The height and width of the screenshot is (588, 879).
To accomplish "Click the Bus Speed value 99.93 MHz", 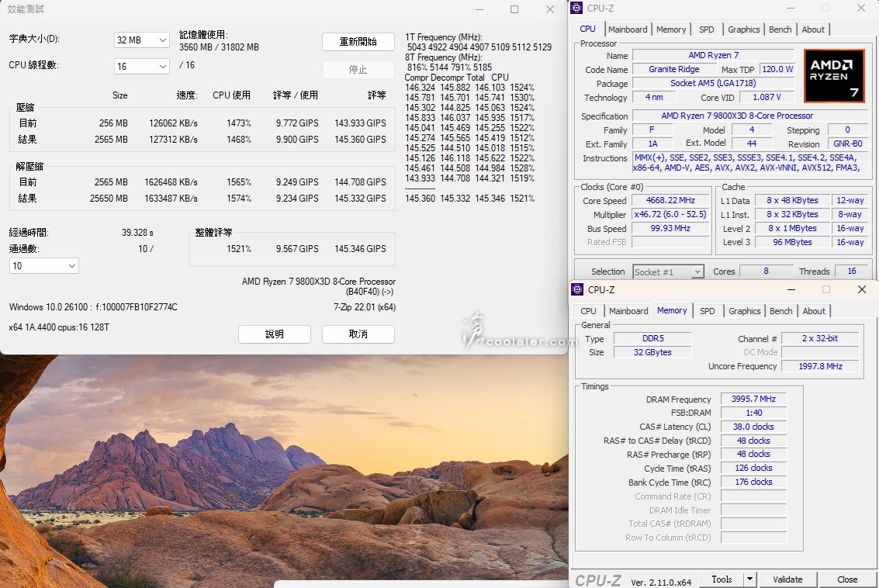I will pyautogui.click(x=670, y=228).
